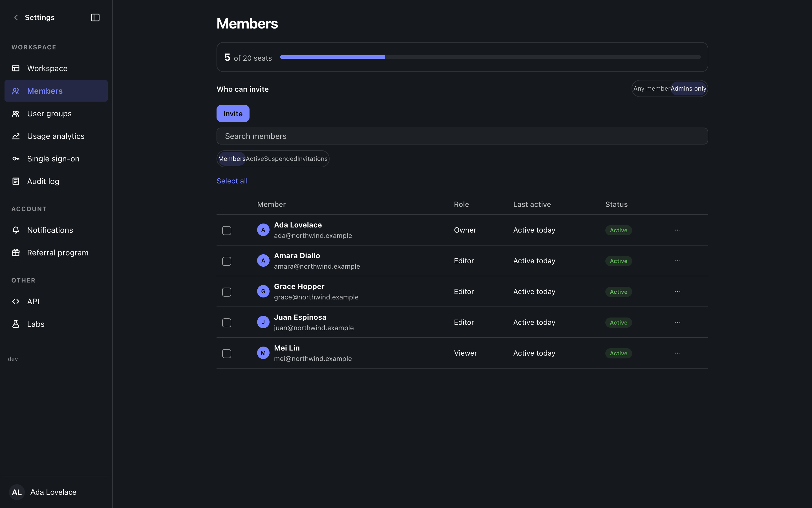Click the Select all link
The image size is (812, 508).
pos(232,181)
